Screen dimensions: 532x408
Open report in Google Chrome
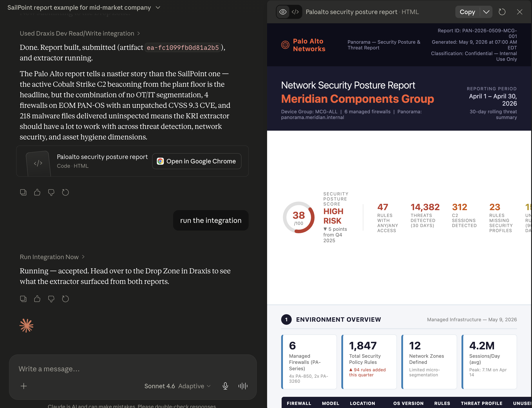point(197,161)
